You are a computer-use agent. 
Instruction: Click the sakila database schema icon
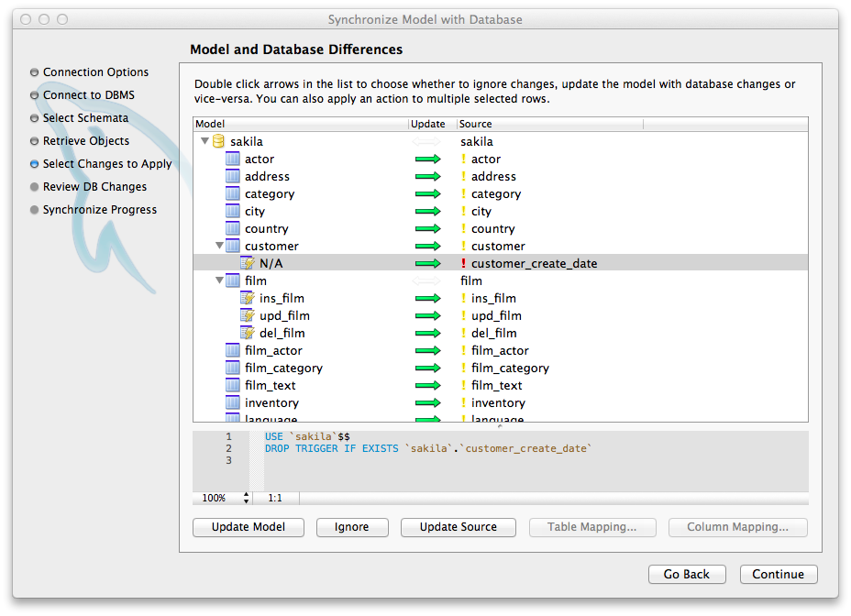218,142
